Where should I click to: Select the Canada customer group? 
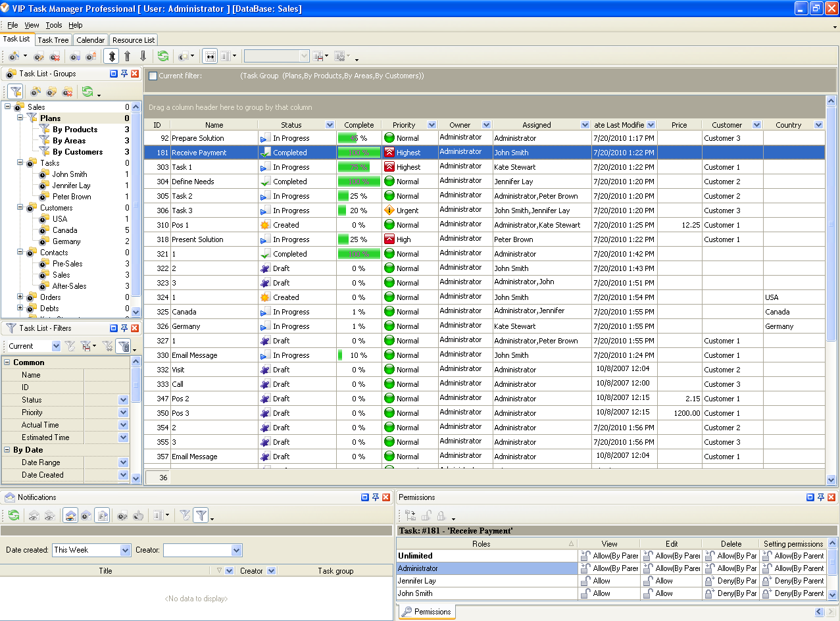point(64,230)
